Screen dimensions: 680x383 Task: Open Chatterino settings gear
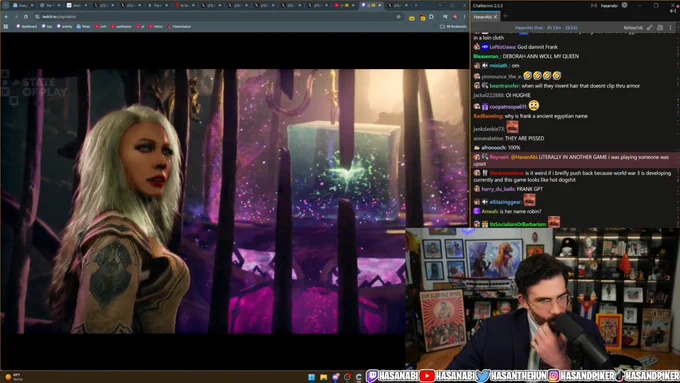[x=624, y=5]
